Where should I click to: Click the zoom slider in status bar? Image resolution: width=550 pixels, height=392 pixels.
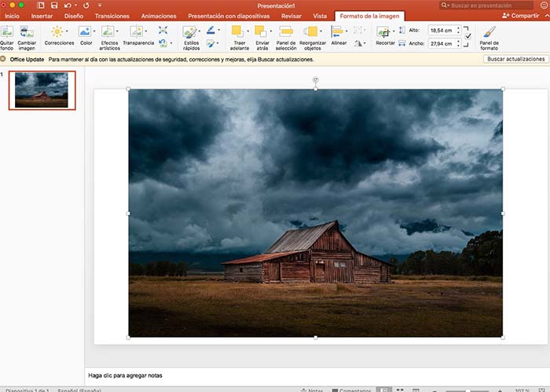click(x=467, y=390)
